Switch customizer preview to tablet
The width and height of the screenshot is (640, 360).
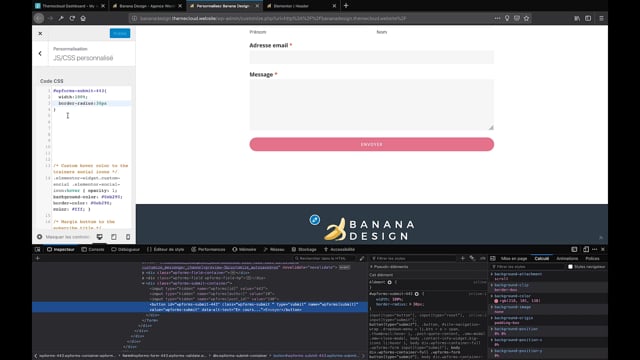[x=114, y=237]
